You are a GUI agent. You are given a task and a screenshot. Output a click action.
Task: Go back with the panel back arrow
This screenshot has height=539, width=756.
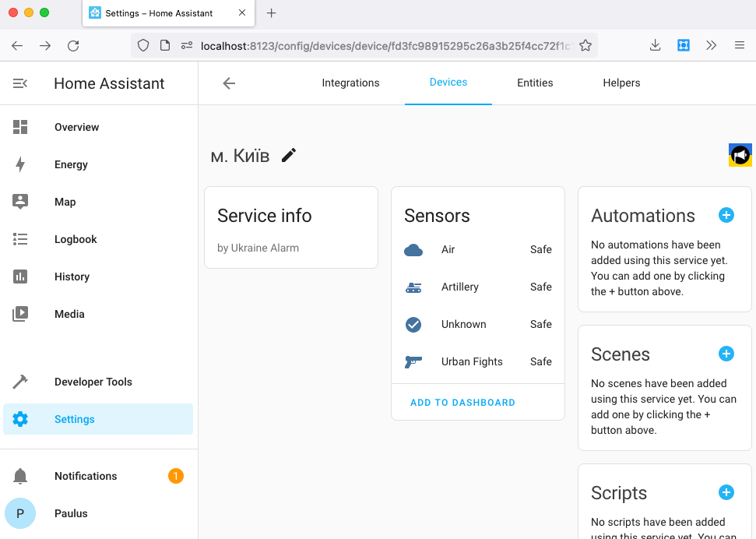click(x=229, y=83)
